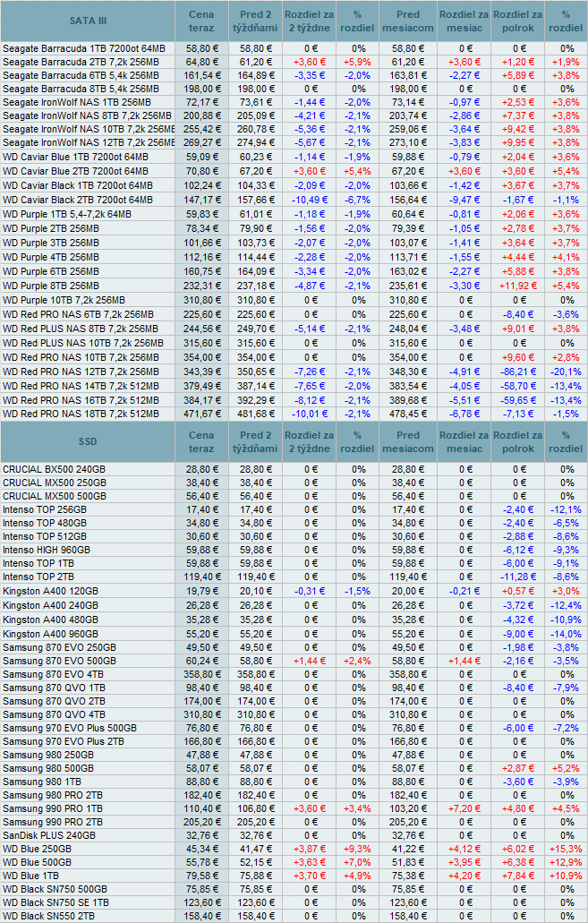Click WD Black SN550 2TB row name
Image resolution: width=588 pixels, height=923 pixels.
(x=48, y=917)
